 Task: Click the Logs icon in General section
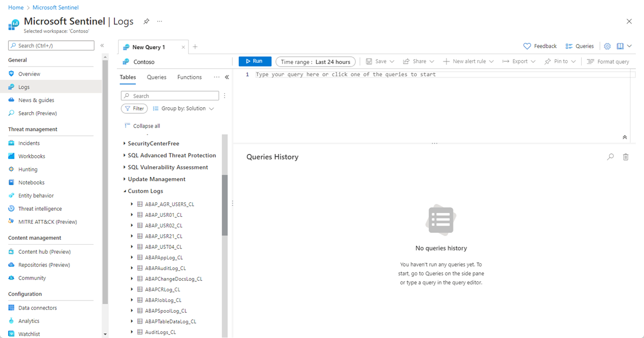(x=12, y=87)
